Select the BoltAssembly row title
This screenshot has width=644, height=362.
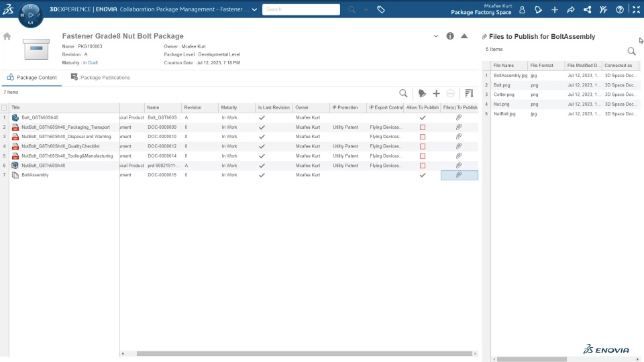pyautogui.click(x=35, y=175)
